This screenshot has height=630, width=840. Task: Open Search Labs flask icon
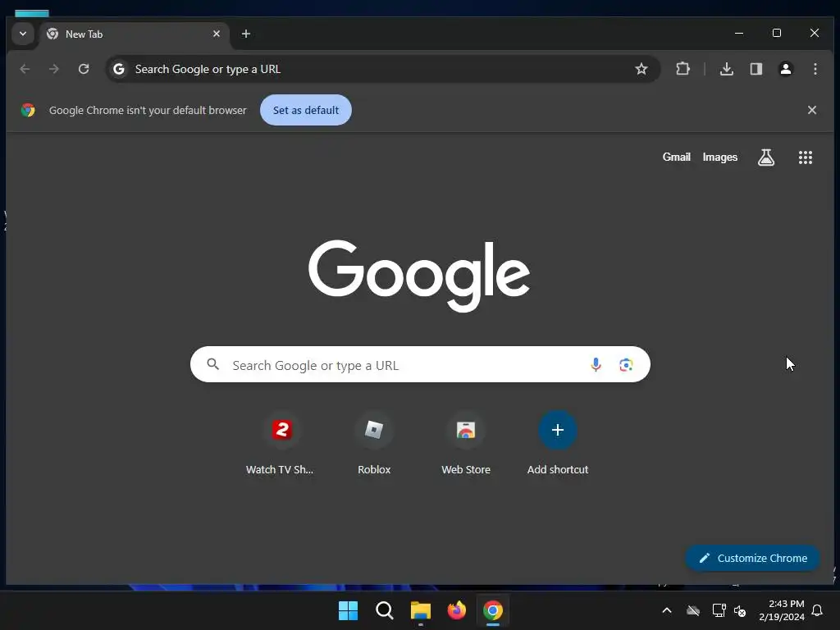coord(766,157)
